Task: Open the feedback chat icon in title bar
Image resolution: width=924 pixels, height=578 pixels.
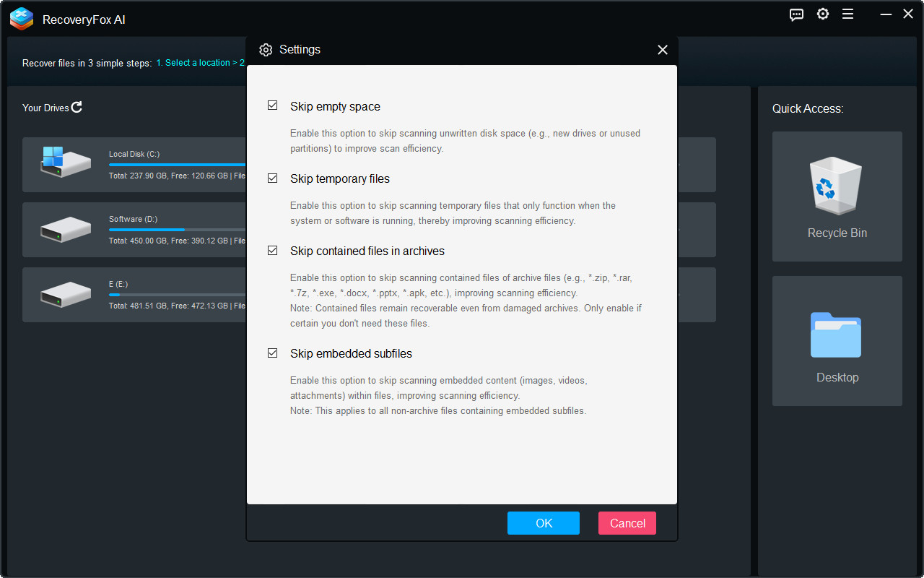Action: pos(796,14)
